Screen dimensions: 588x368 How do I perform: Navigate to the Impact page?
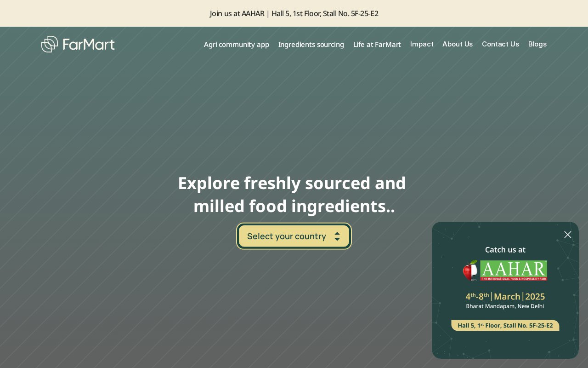point(422,44)
